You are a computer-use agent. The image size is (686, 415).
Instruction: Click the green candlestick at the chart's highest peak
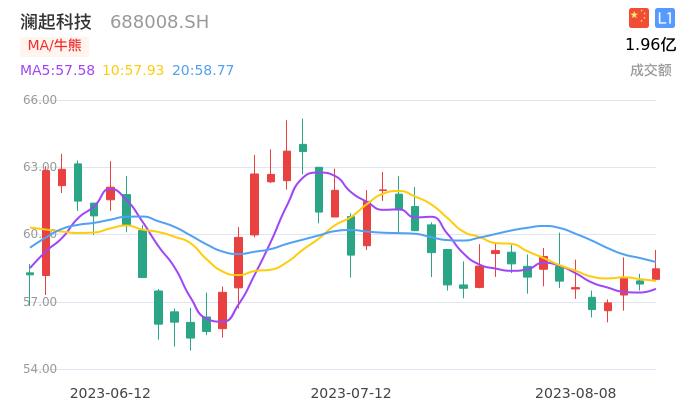coord(303,148)
